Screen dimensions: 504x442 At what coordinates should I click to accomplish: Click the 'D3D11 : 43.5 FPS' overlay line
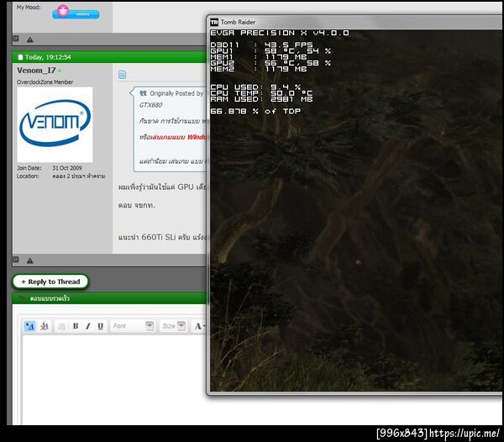[261, 45]
